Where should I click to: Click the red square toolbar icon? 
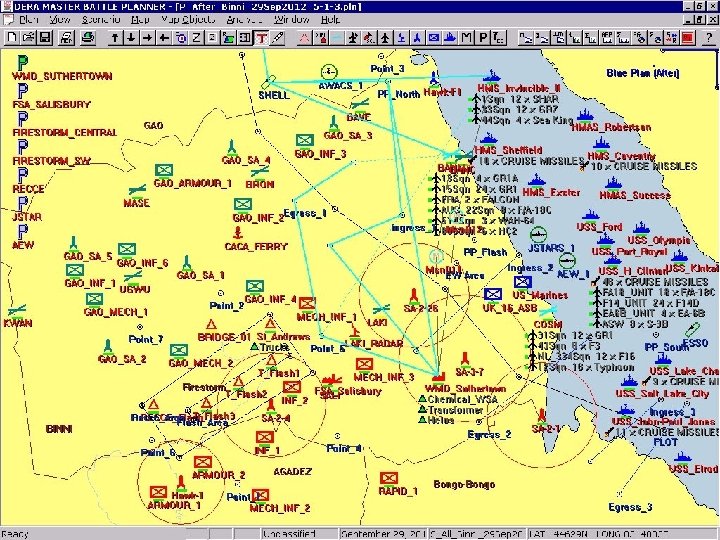pyautogui.click(x=687, y=38)
